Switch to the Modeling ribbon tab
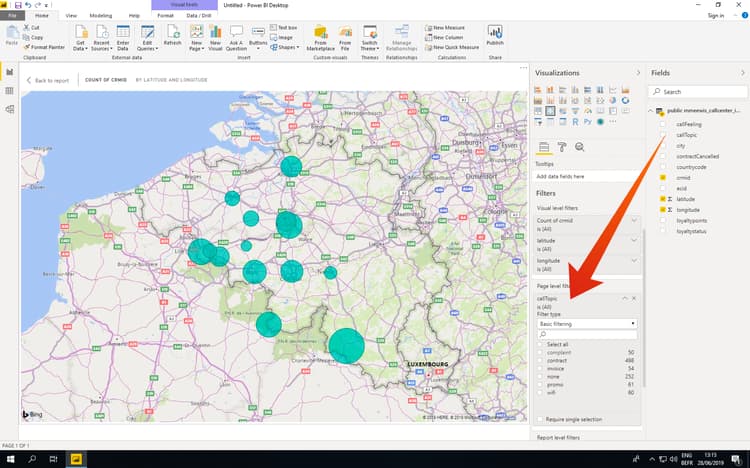 [101, 16]
